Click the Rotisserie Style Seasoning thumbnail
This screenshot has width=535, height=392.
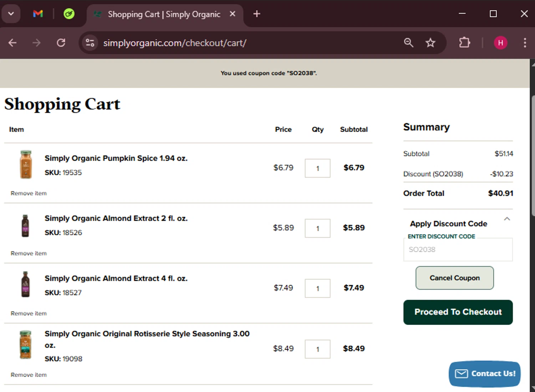25,345
